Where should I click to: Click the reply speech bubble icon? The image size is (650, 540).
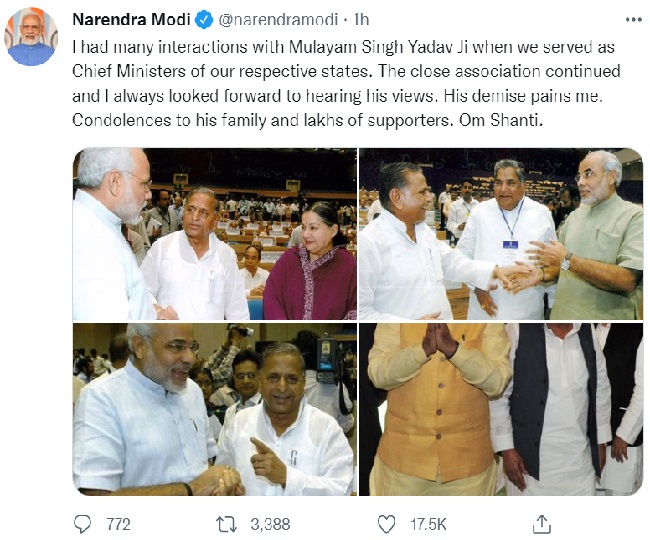pyautogui.click(x=83, y=523)
